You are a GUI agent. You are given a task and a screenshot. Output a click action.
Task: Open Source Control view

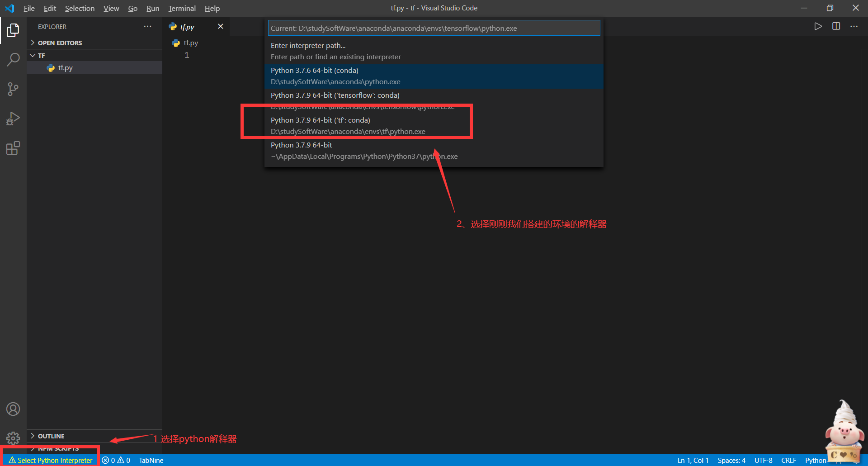point(13,89)
